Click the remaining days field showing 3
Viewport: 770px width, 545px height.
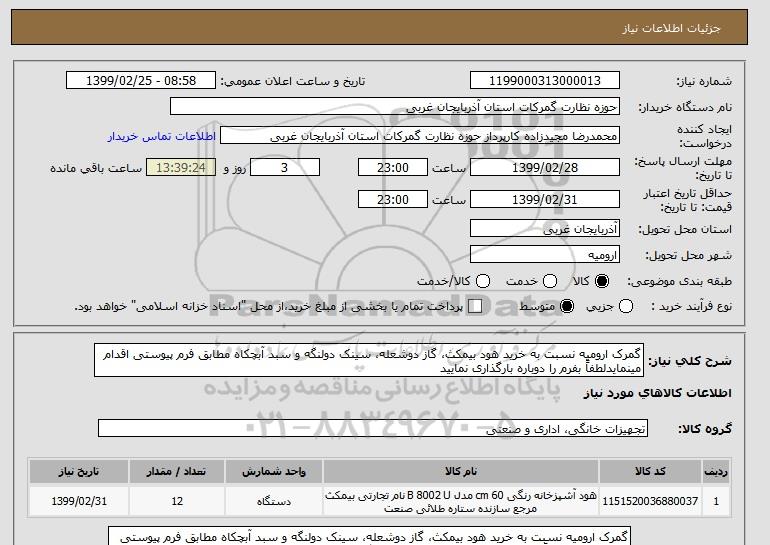[285, 167]
